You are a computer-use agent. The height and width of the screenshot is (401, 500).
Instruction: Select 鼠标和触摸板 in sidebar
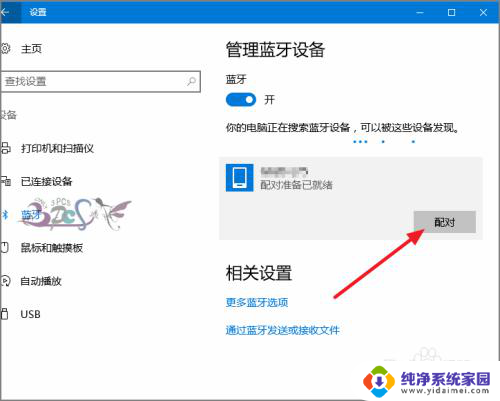(x=52, y=248)
